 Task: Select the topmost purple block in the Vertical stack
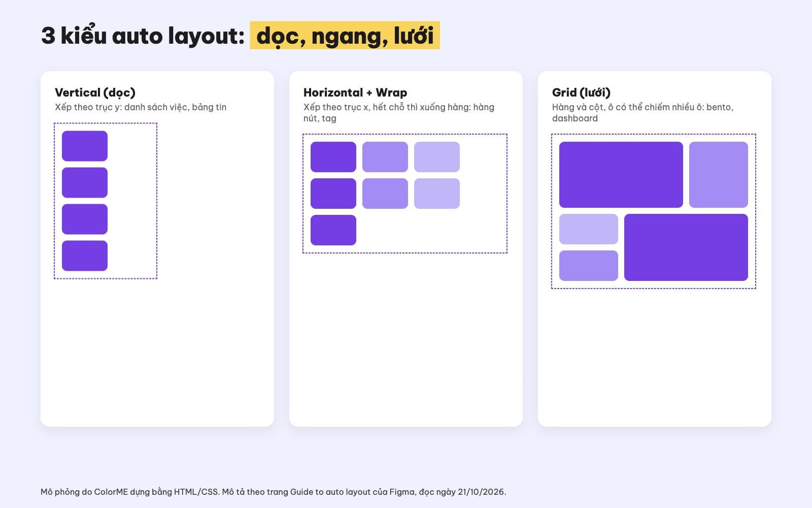pyautogui.click(x=85, y=146)
